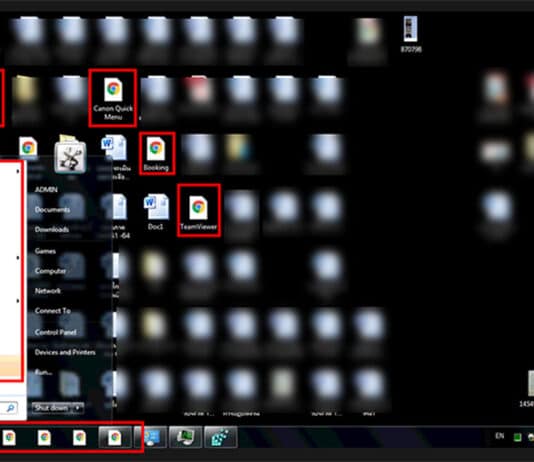Select the Booking desktop shortcut
This screenshot has height=462, width=534.
pyautogui.click(x=156, y=154)
